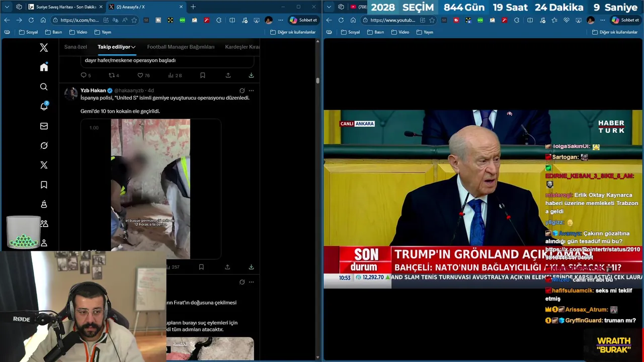Open tab actions menu in YouTube browser window
644x362 pixels.
pyautogui.click(x=329, y=7)
